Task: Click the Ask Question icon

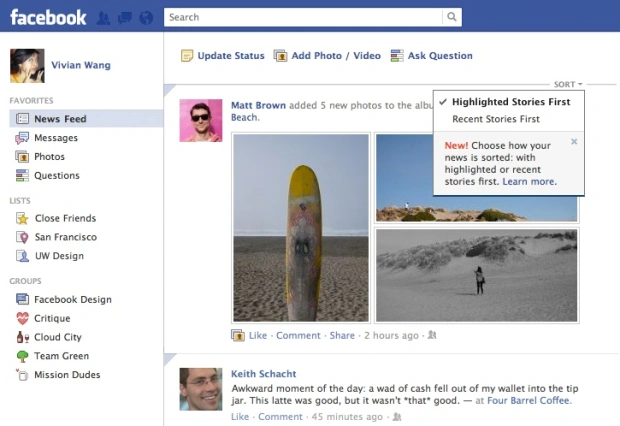Action: tap(397, 56)
